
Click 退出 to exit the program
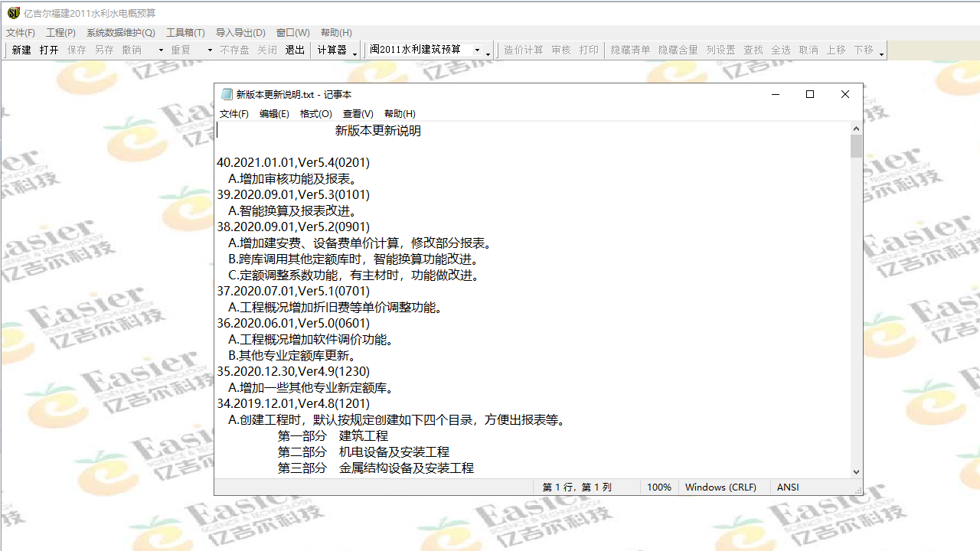point(295,50)
